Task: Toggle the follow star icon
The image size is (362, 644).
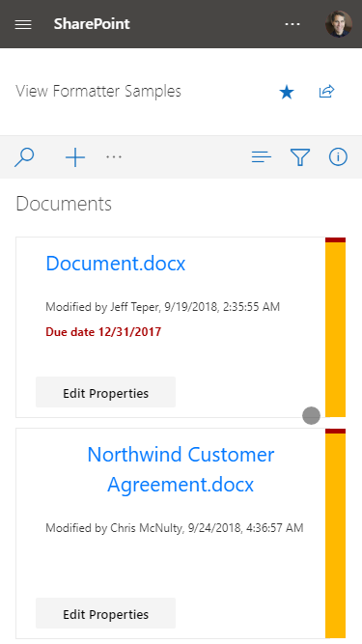Action: click(287, 92)
